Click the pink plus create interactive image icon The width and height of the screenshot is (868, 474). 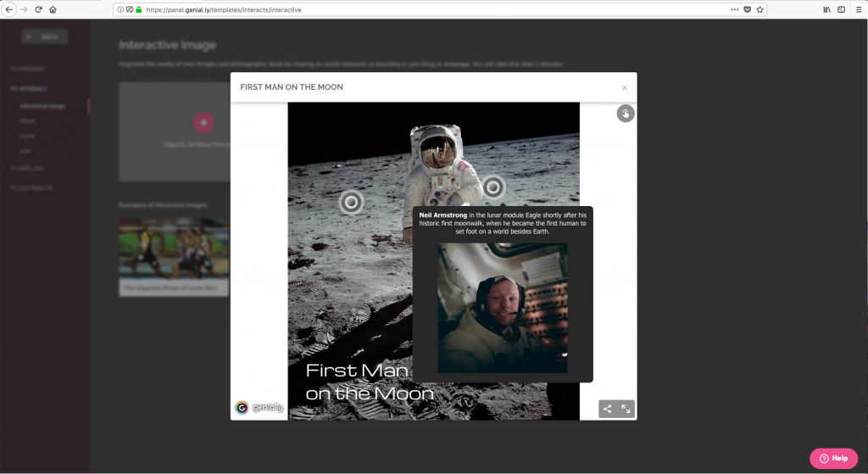tap(203, 123)
